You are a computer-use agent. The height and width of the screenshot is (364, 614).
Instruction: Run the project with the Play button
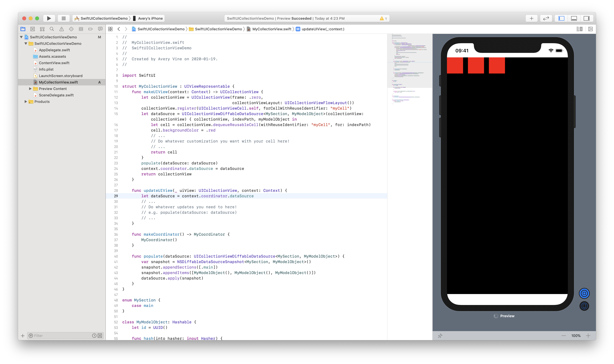click(x=49, y=18)
